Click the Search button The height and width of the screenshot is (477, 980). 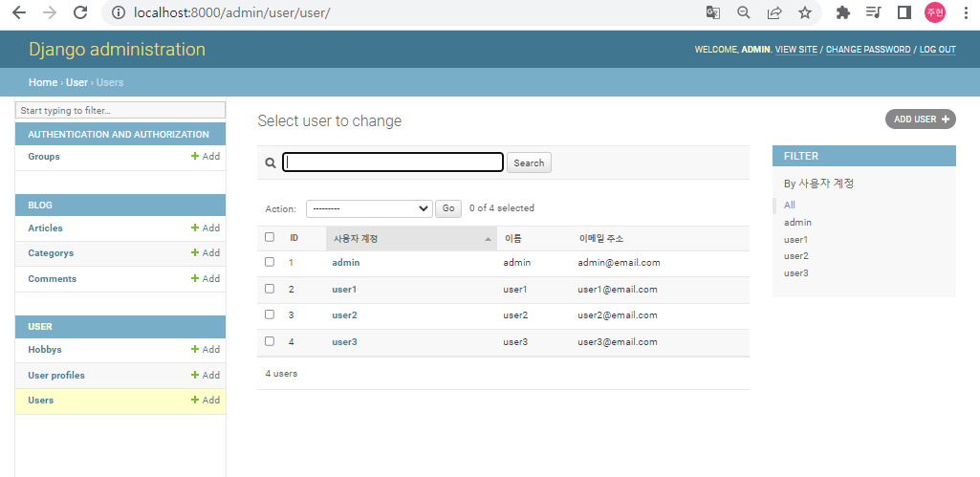point(529,163)
